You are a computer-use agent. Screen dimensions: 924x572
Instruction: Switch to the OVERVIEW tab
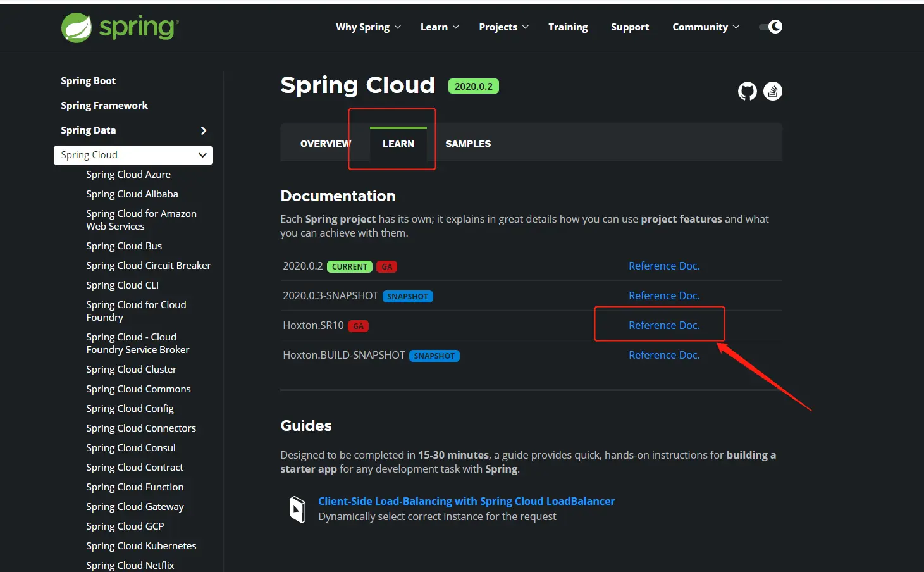tap(325, 144)
